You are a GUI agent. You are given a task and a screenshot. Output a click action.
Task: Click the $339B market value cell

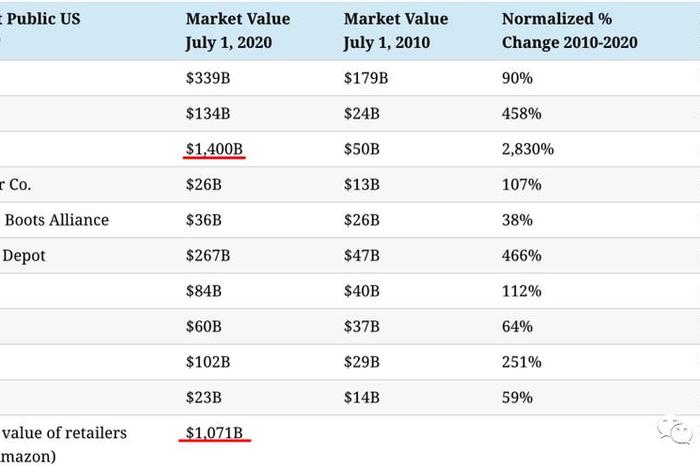pyautogui.click(x=207, y=78)
